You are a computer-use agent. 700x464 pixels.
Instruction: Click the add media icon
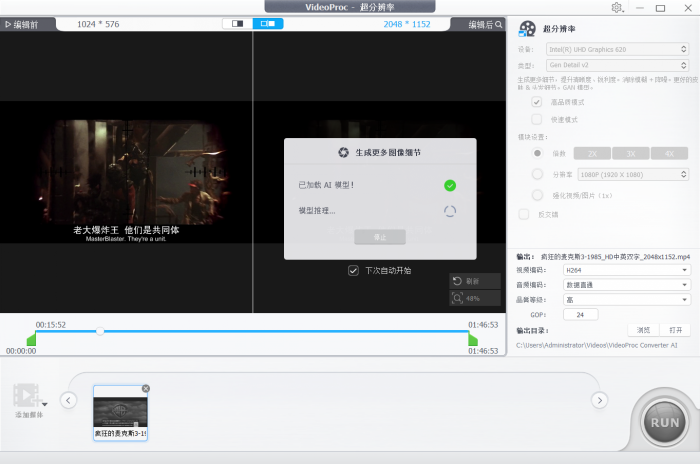pyautogui.click(x=26, y=396)
